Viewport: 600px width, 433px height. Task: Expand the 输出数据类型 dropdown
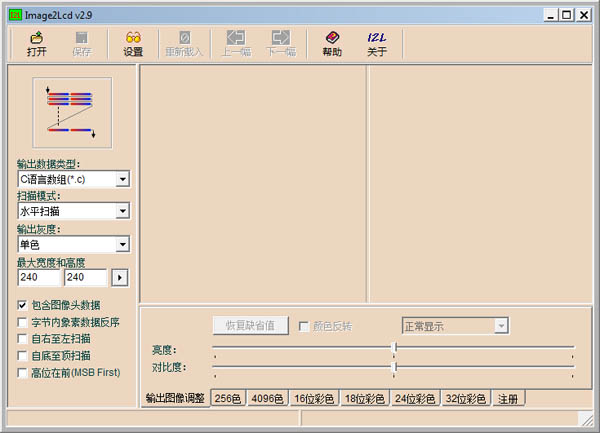click(122, 179)
